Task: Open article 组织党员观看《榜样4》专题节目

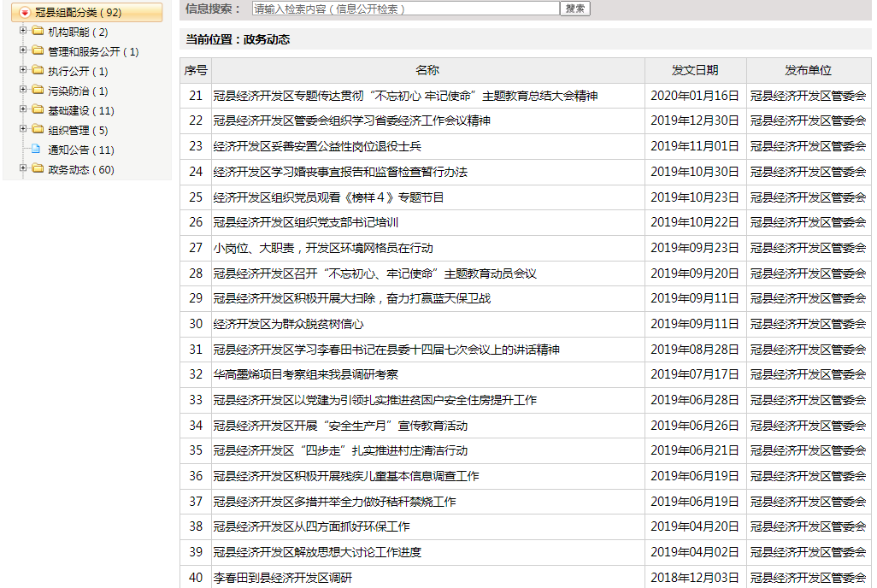Action: click(x=328, y=197)
